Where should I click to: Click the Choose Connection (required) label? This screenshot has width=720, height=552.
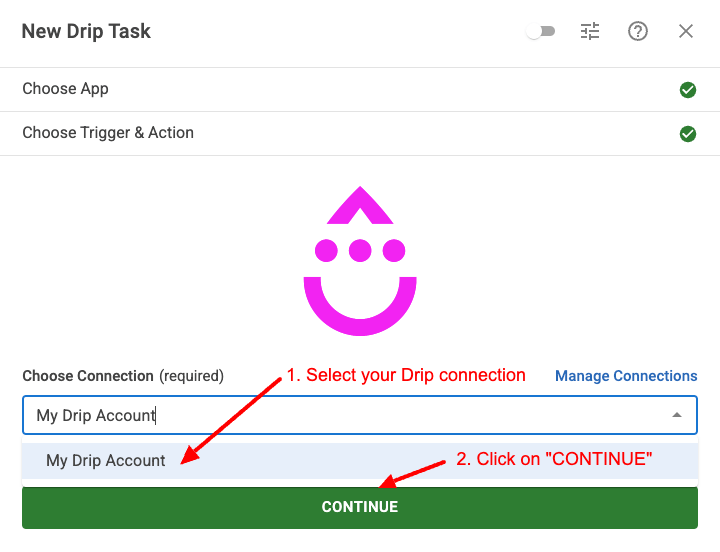[123, 376]
